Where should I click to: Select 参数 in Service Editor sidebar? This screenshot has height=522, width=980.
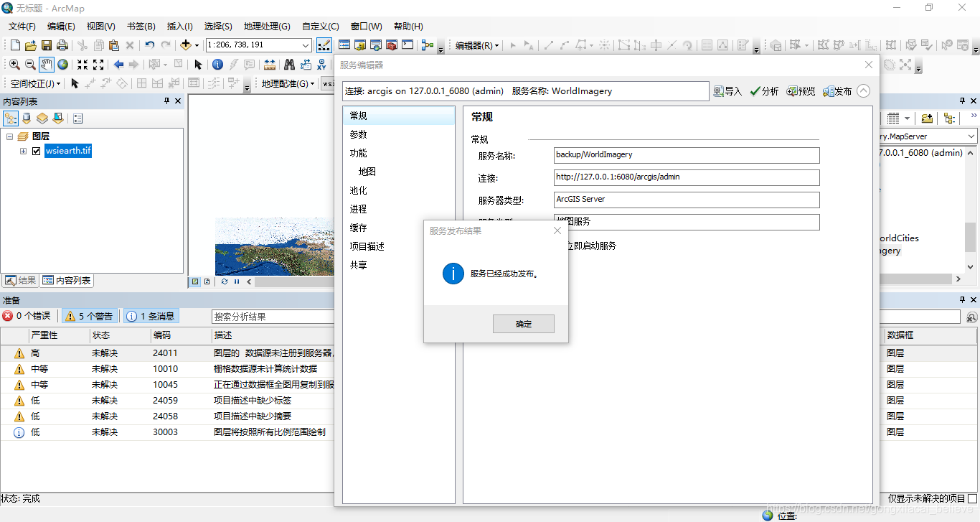(x=399, y=134)
